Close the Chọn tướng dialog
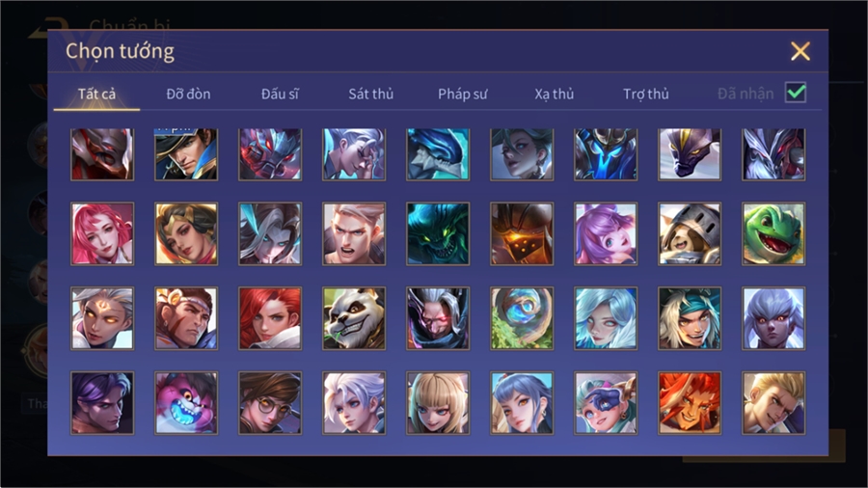 click(x=800, y=51)
